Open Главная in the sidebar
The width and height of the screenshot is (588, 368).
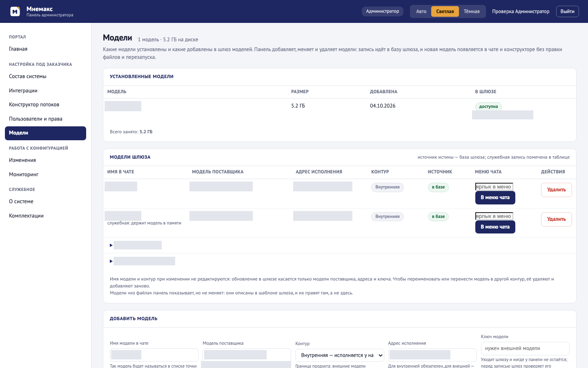(45, 49)
